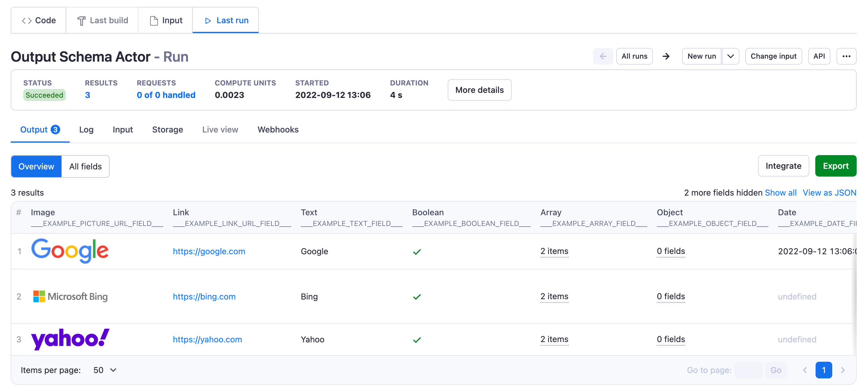Viewport: 868px width, 390px height.
Task: Switch to All fields view
Action: pos(85,166)
